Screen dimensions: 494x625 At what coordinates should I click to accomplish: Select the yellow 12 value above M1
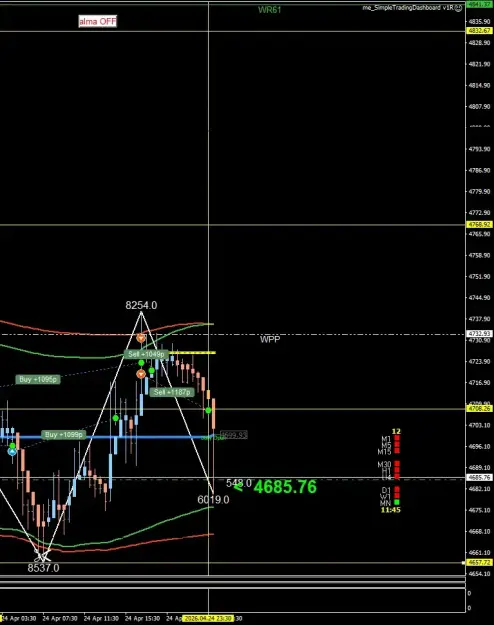(x=396, y=431)
